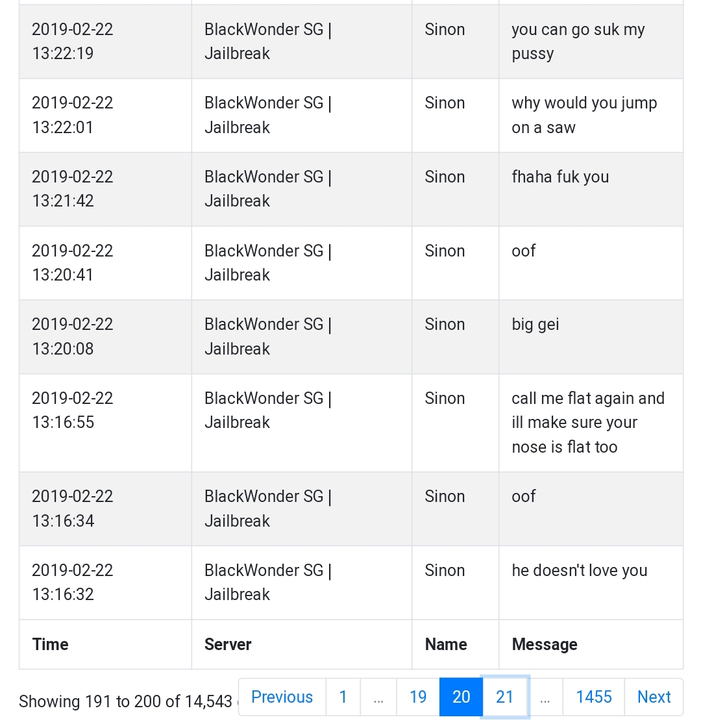
Task: Select the 'big gei' message cell
Action: coord(591,337)
